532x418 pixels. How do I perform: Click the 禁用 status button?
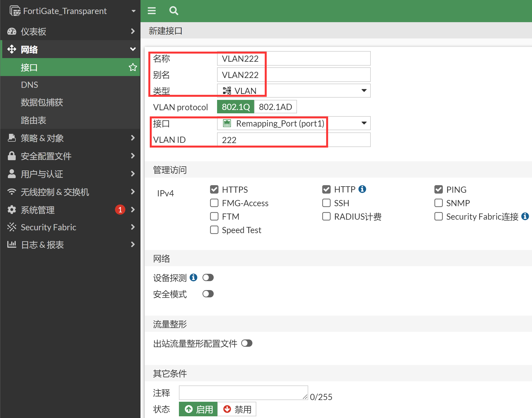pyautogui.click(x=237, y=409)
